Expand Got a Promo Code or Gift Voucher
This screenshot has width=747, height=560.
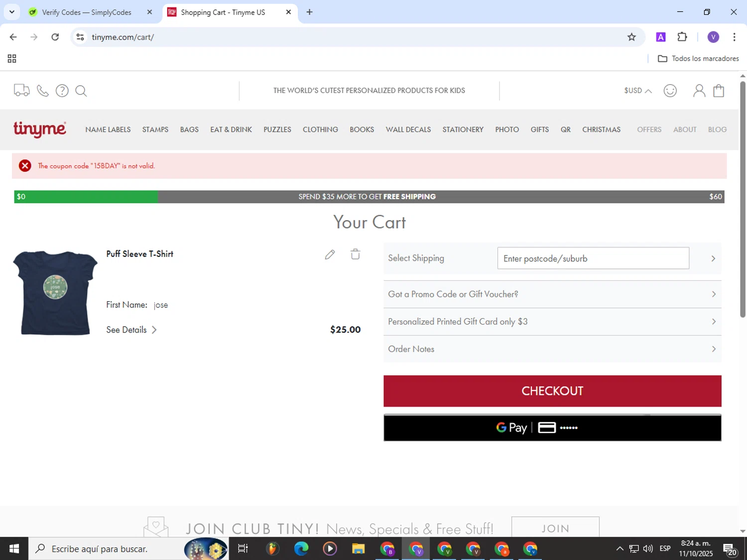[552, 294]
